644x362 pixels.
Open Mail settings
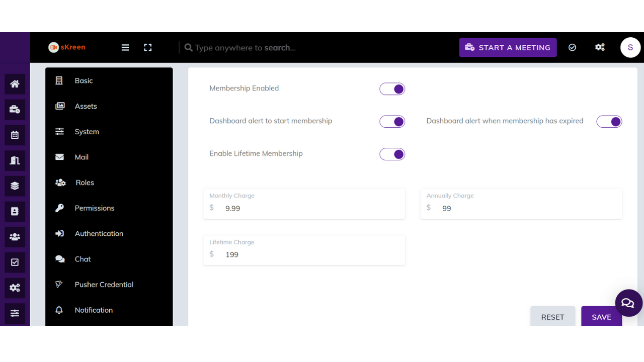(109, 157)
